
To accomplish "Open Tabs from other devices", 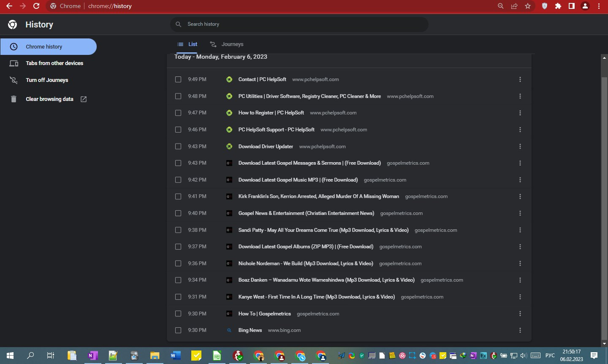I will tap(48, 63).
